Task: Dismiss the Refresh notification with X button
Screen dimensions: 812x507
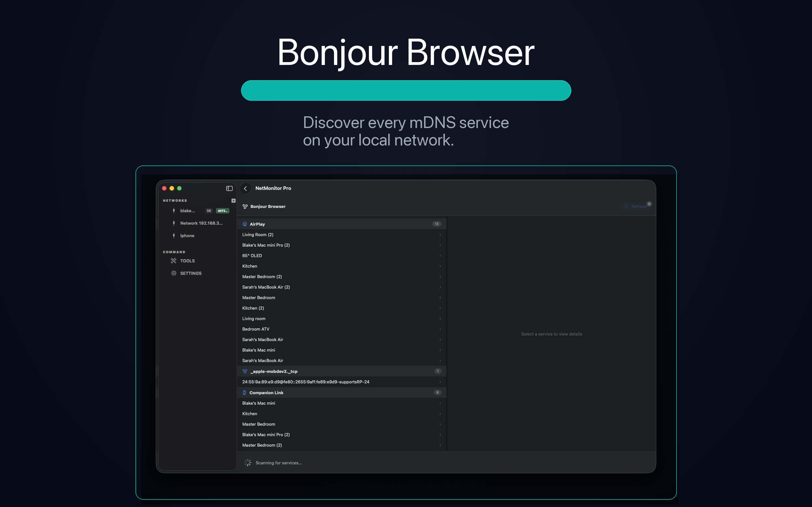Action: [649, 203]
